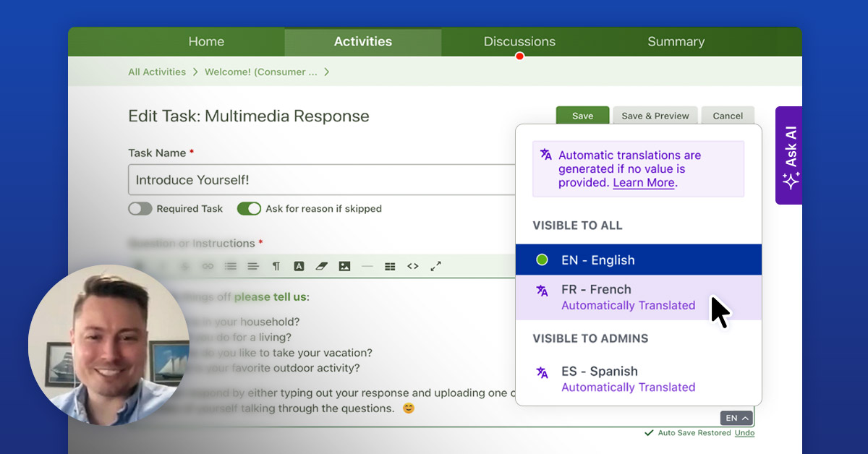
Task: Switch to the Discussions tab
Action: (x=519, y=41)
